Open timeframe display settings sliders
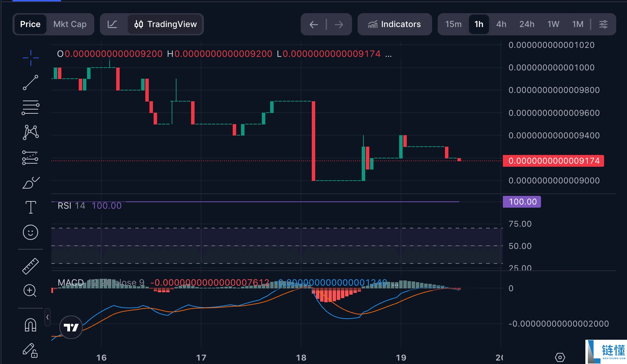Image resolution: width=627 pixels, height=364 pixels. point(603,24)
